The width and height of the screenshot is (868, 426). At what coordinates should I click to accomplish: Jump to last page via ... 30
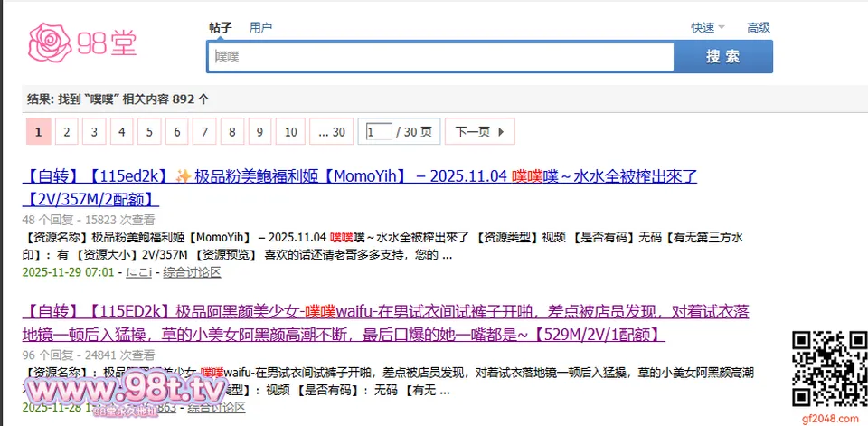pyautogui.click(x=332, y=132)
